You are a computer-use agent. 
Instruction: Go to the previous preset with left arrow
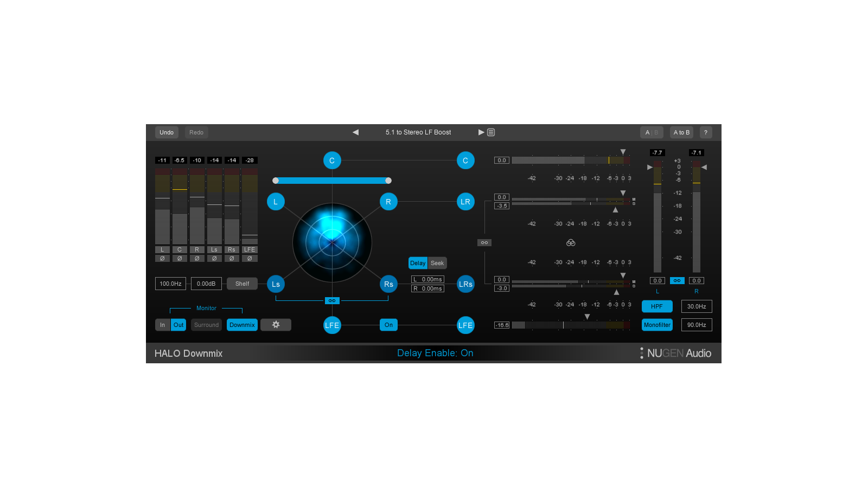(x=355, y=132)
